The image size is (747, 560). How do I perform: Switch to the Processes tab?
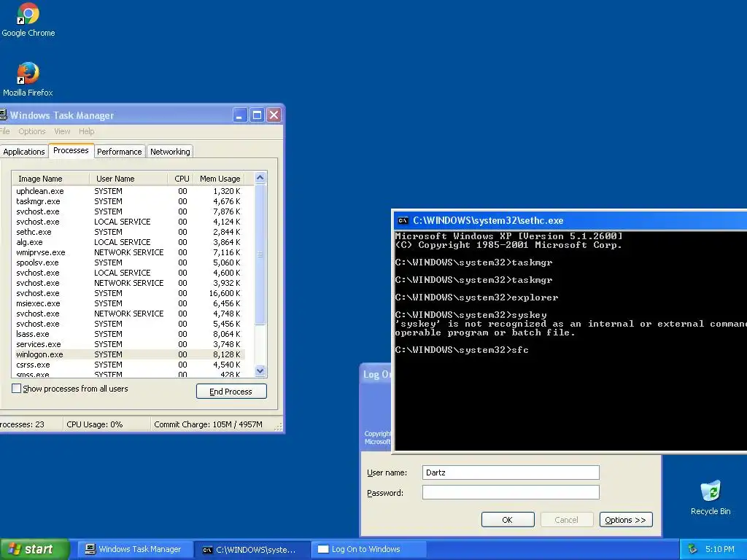(71, 150)
